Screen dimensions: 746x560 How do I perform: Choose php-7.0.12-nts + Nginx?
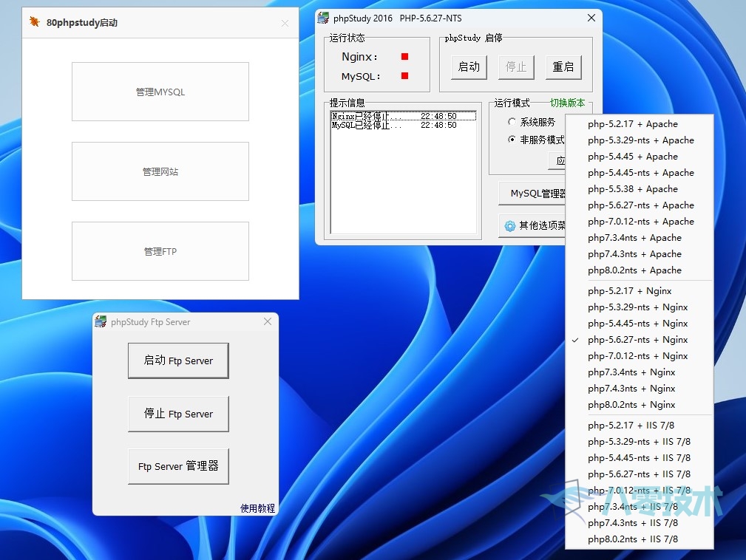pyautogui.click(x=640, y=356)
